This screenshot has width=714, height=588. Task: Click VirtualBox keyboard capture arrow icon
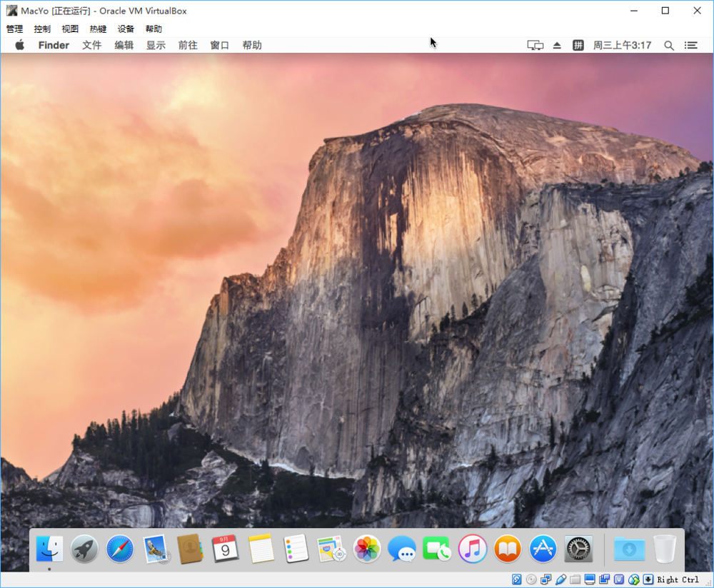(x=648, y=579)
